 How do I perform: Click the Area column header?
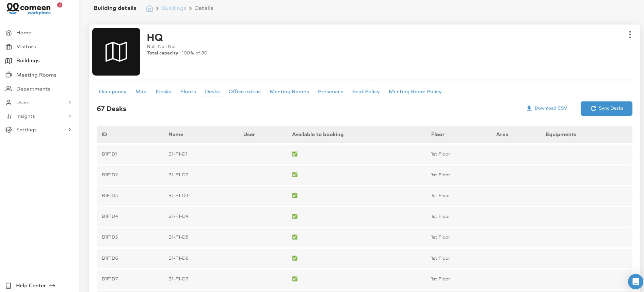click(502, 134)
